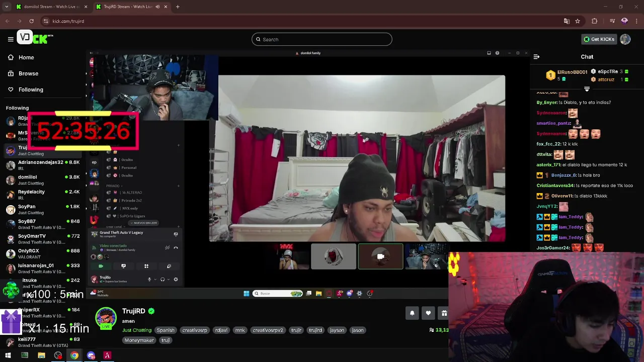Open user settings gear in the streamed Discord
Screen dimensions: 644x362
pyautogui.click(x=176, y=280)
